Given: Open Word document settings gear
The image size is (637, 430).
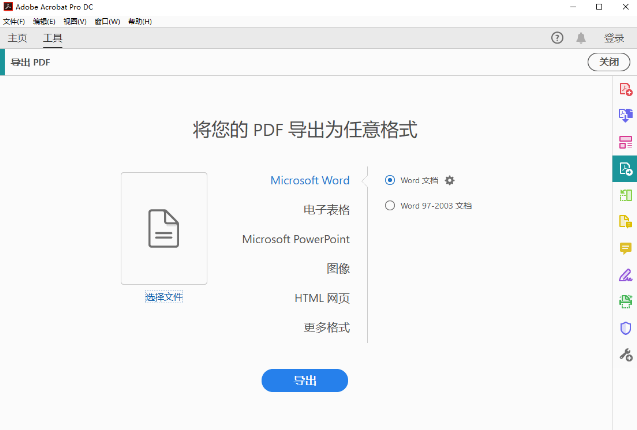Looking at the screenshot, I should 450,180.
